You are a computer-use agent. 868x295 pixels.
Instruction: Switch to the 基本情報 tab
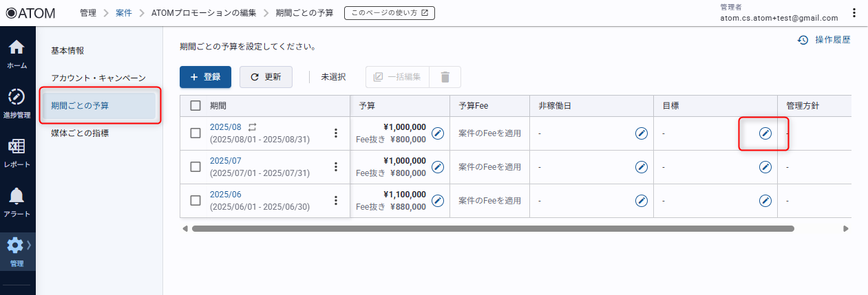(67, 51)
